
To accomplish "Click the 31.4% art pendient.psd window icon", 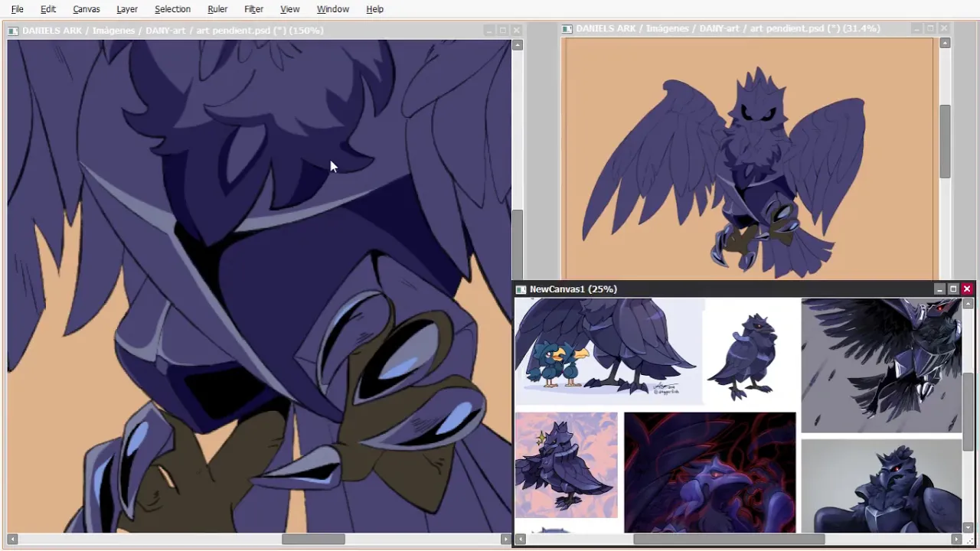I will point(567,28).
